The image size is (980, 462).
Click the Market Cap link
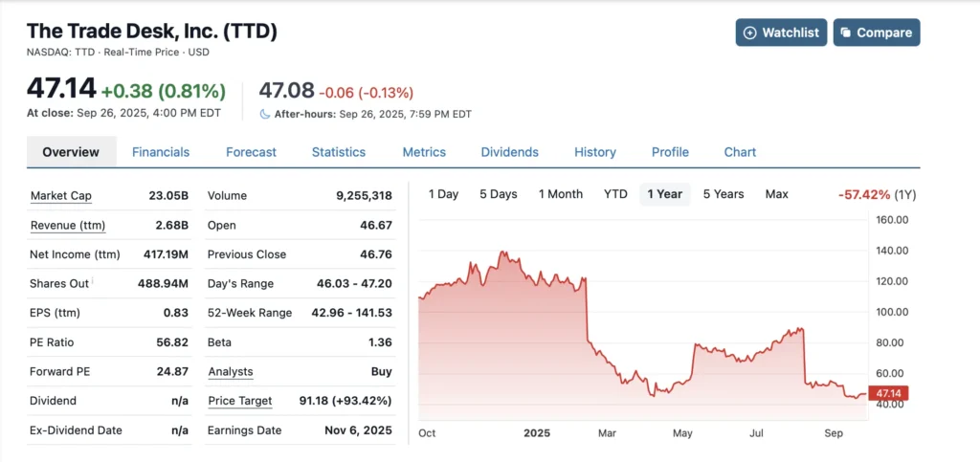pos(61,196)
